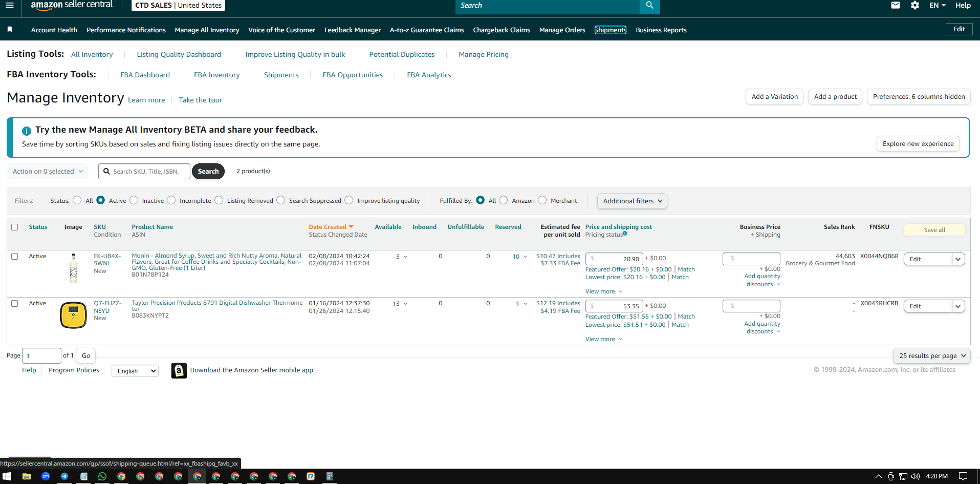Open Calculator from the taskbar

coord(330,476)
